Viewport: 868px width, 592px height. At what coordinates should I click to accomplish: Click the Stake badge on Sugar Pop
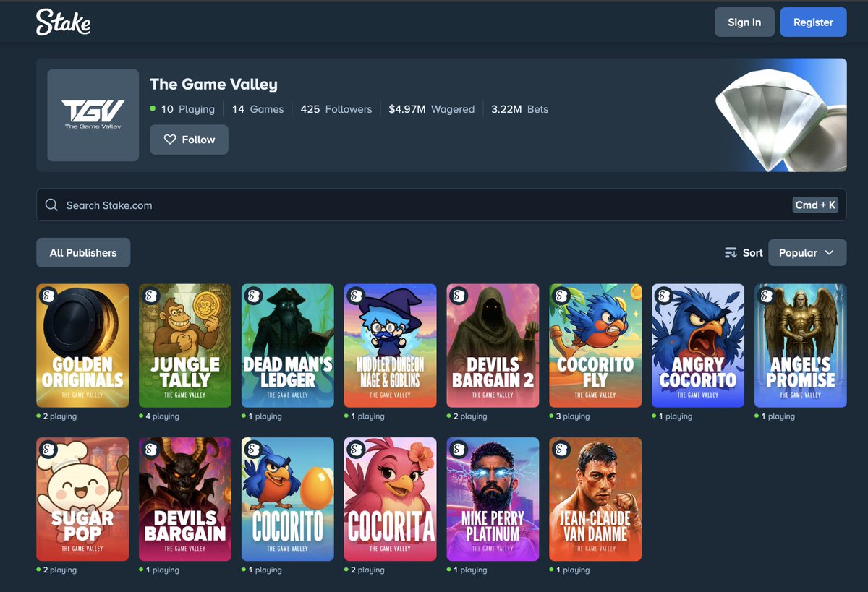(48, 450)
